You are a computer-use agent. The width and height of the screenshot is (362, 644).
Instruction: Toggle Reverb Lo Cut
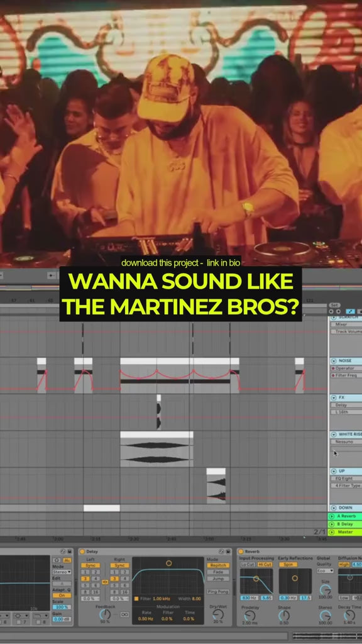click(248, 564)
